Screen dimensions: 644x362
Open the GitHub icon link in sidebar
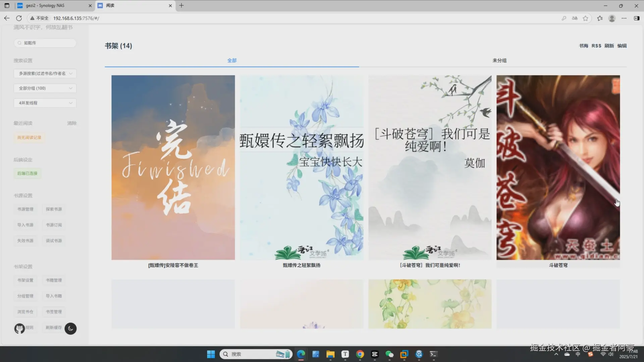19,328
